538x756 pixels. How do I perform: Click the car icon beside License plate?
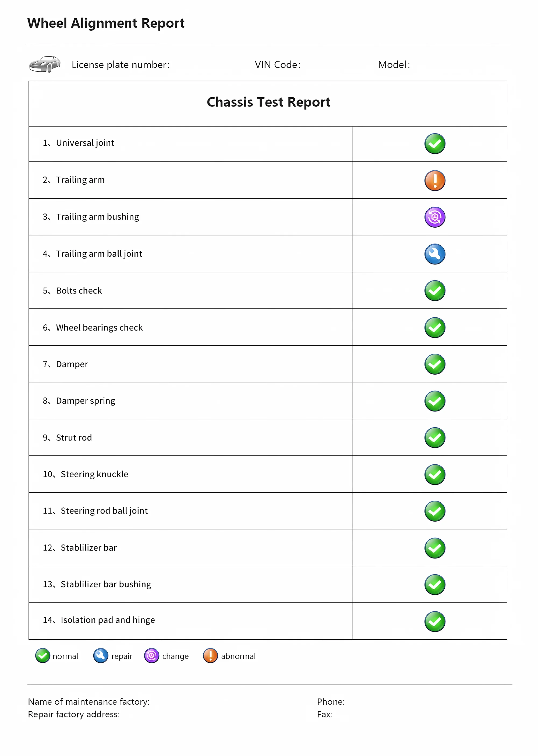pyautogui.click(x=45, y=64)
